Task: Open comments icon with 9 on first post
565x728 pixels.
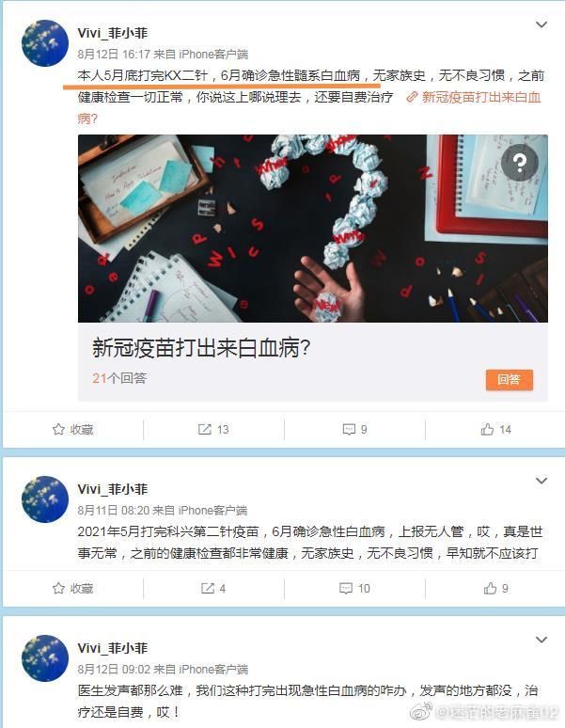Action: point(349,430)
